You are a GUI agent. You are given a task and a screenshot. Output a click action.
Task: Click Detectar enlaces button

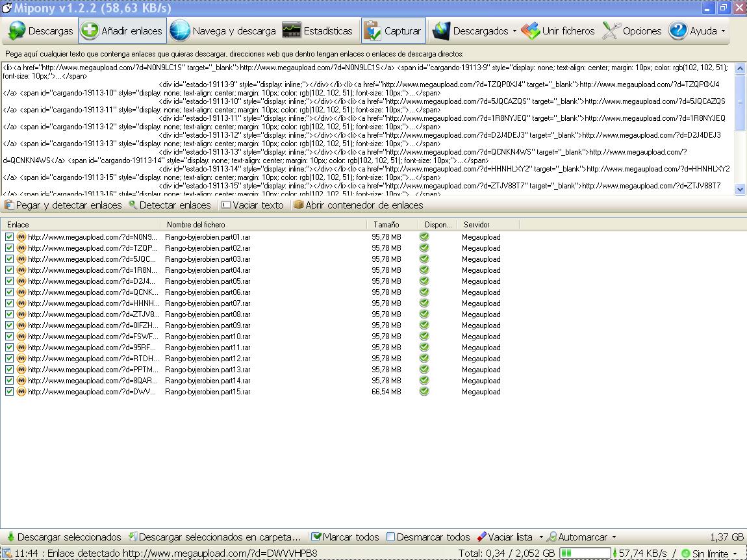pos(170,205)
